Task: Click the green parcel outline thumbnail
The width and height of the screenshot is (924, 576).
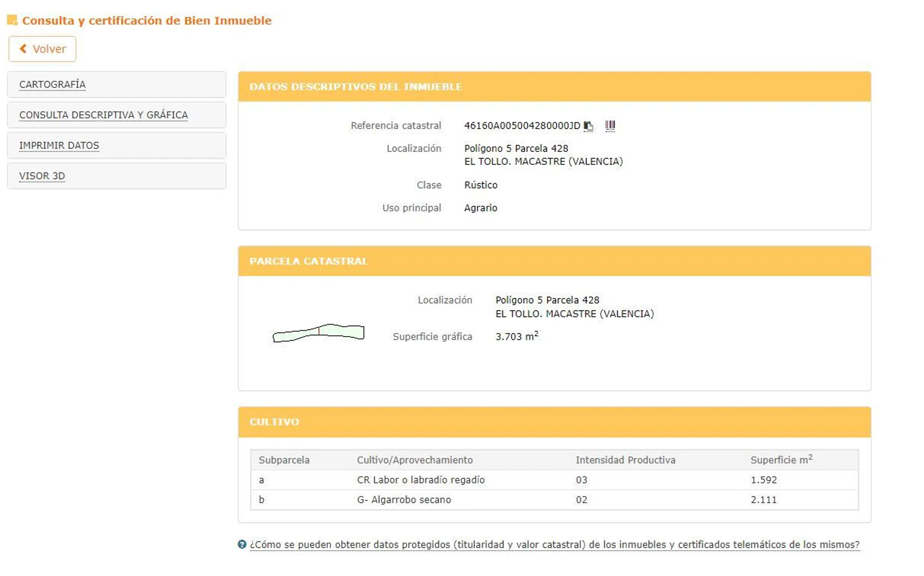Action: point(318,333)
